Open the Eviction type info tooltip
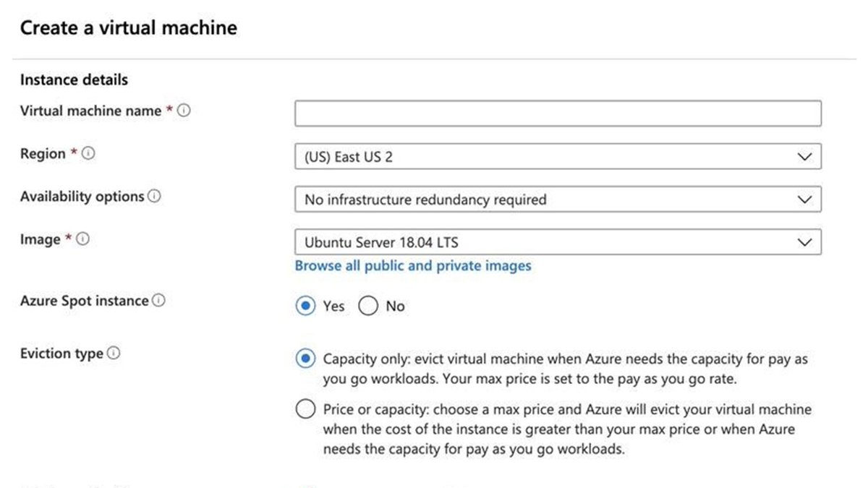Image resolution: width=868 pixels, height=488 pixels. coord(114,352)
